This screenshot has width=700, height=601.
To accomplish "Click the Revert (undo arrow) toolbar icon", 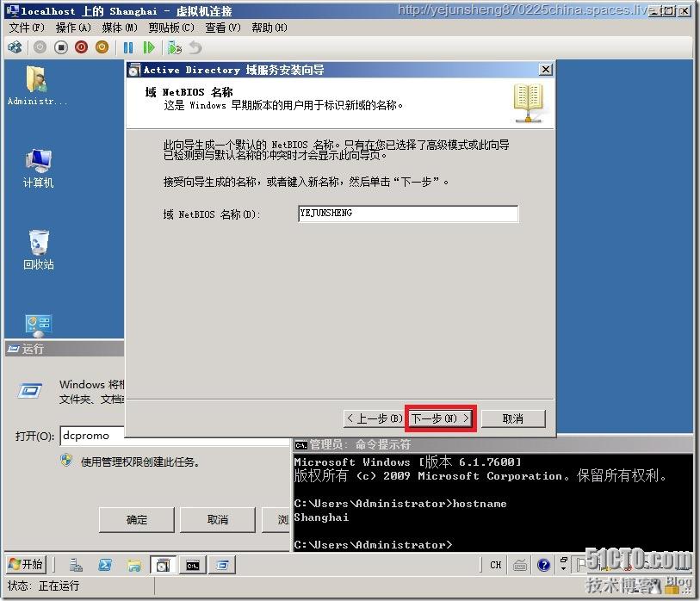I will coord(195,47).
